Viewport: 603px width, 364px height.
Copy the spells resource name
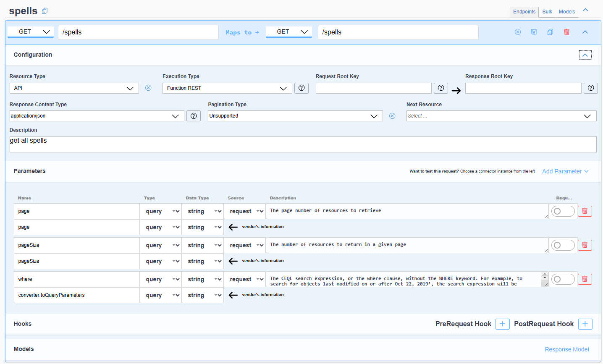tap(45, 10)
